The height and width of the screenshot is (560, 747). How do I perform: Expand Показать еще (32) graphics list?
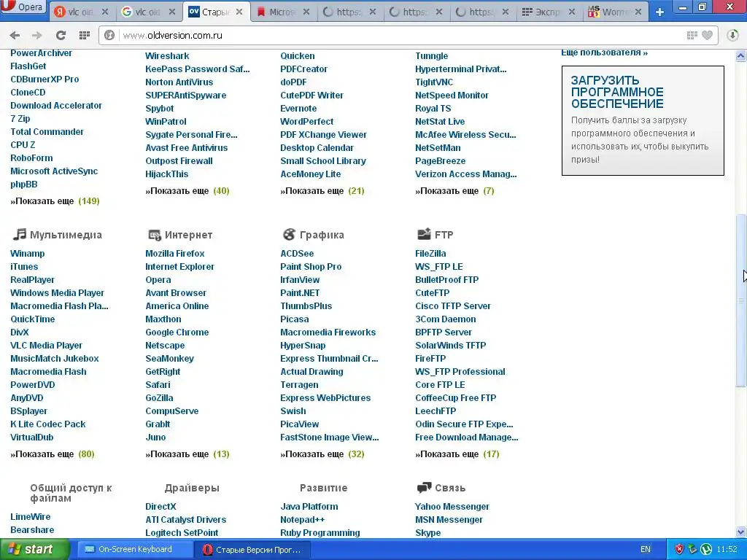coord(322,454)
